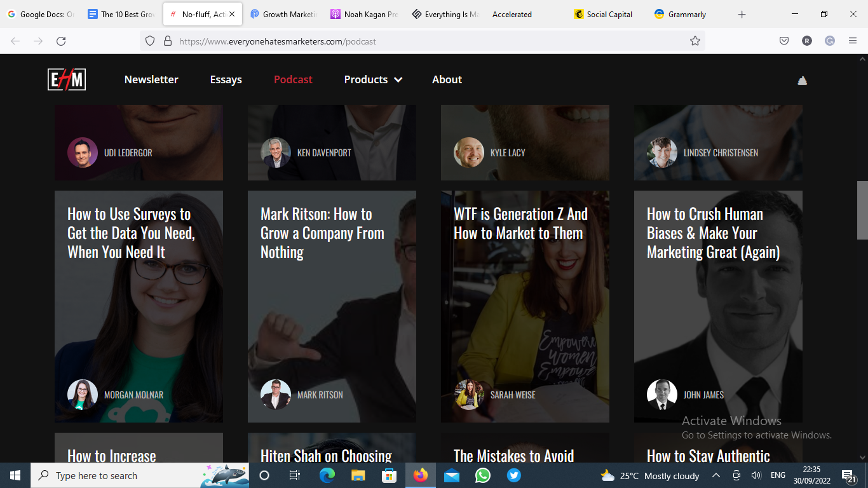
Task: Open the weather widget showing 25°C
Action: click(x=649, y=475)
